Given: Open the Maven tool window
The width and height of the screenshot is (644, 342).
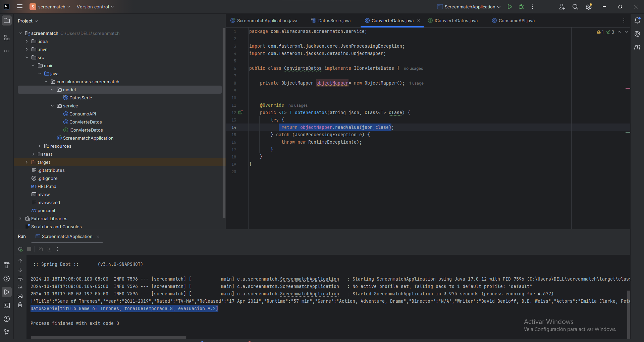Looking at the screenshot, I should click(x=637, y=47).
